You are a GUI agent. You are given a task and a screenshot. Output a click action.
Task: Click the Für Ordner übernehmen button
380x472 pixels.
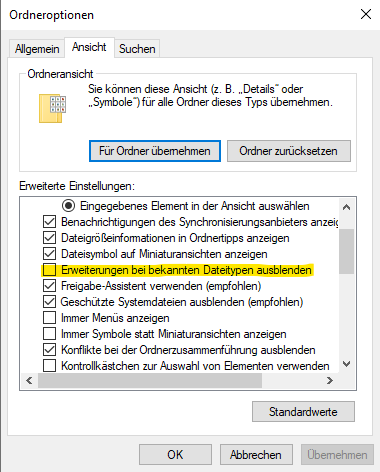point(155,151)
